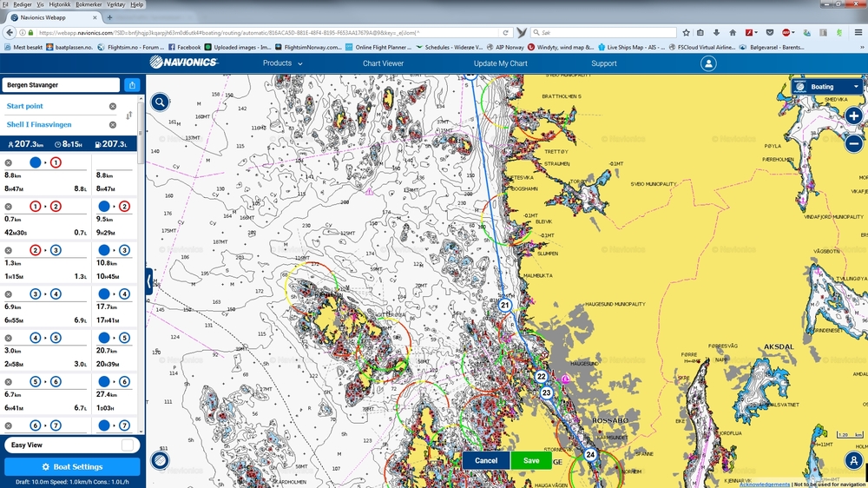
Task: Open the Verktøy browser menu
Action: [x=115, y=4]
